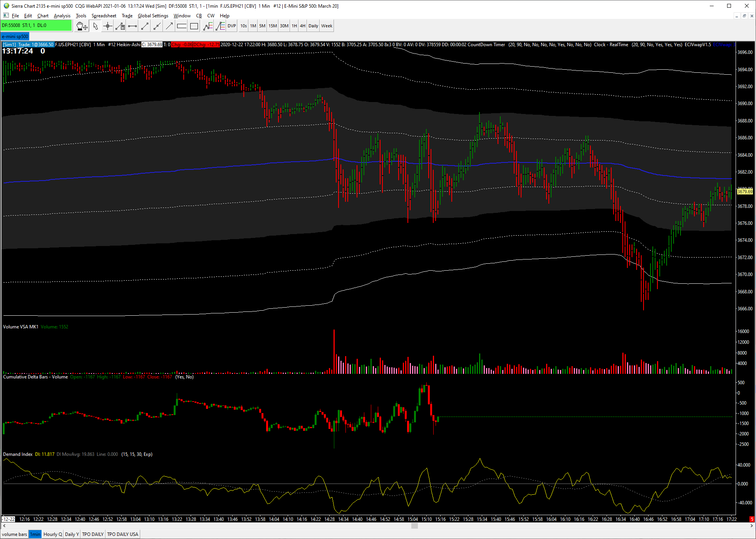756x539 pixels.
Task: Activate the chart values crosshair tool
Action: (x=108, y=26)
